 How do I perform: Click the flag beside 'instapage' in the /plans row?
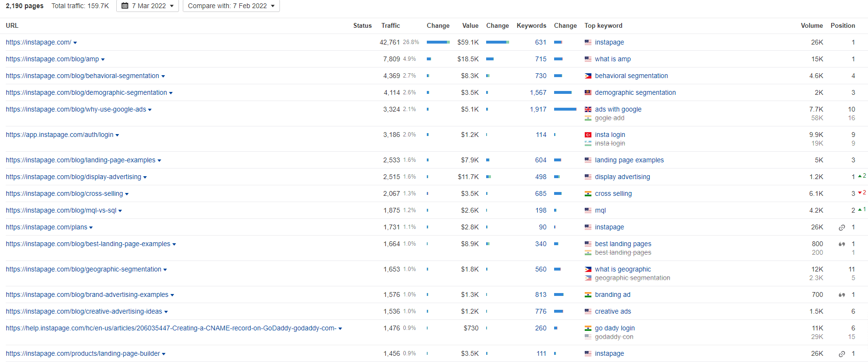coord(588,227)
